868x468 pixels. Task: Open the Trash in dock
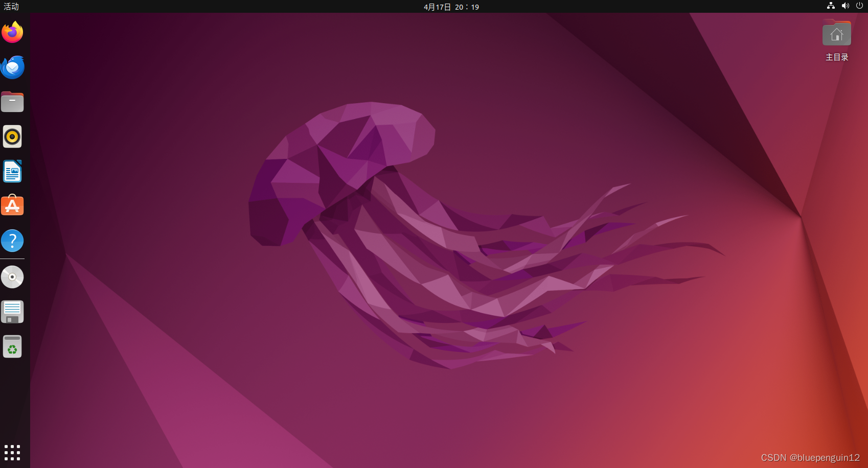click(12, 346)
